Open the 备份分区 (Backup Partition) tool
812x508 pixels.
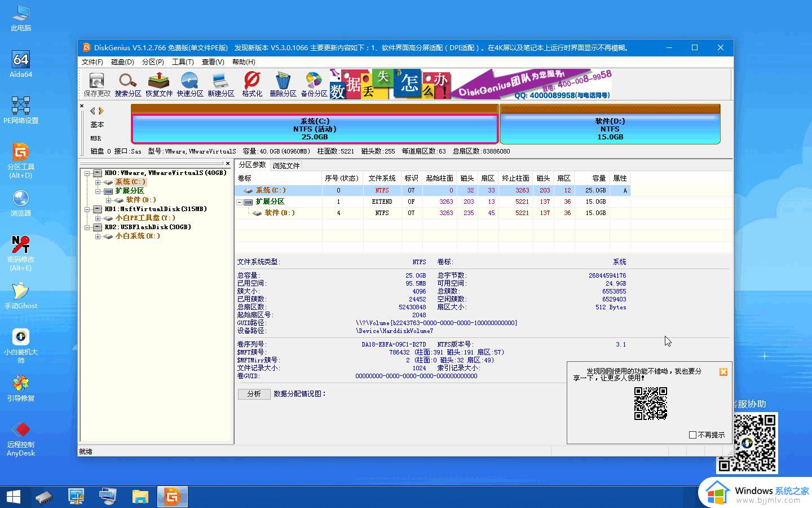(x=314, y=85)
